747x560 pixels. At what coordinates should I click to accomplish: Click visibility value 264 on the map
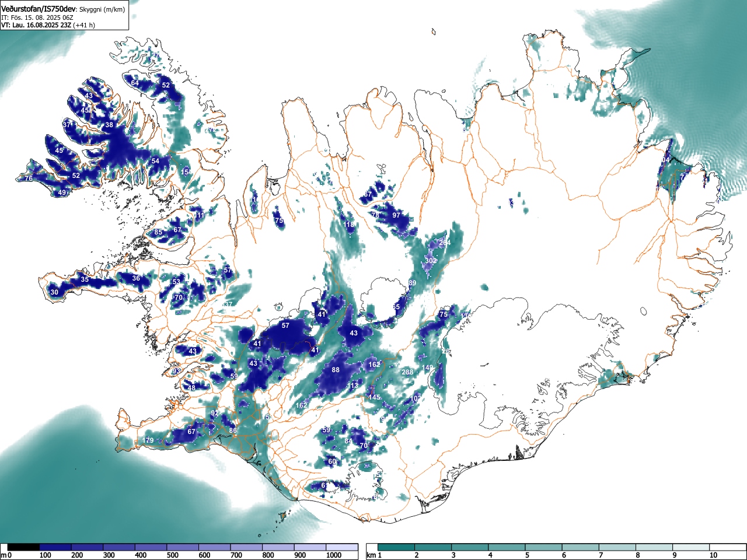click(445, 243)
